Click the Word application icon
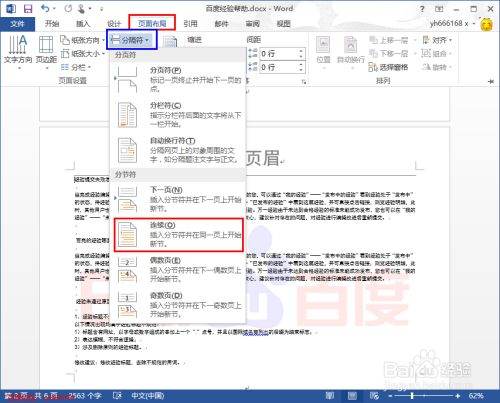The image size is (500, 403). 11,9
